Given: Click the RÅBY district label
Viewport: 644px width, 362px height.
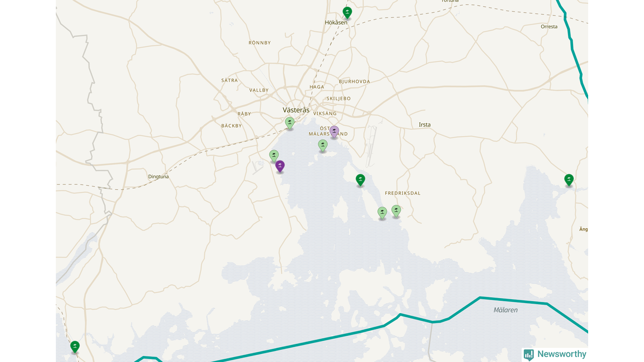Looking at the screenshot, I should [x=245, y=114].
